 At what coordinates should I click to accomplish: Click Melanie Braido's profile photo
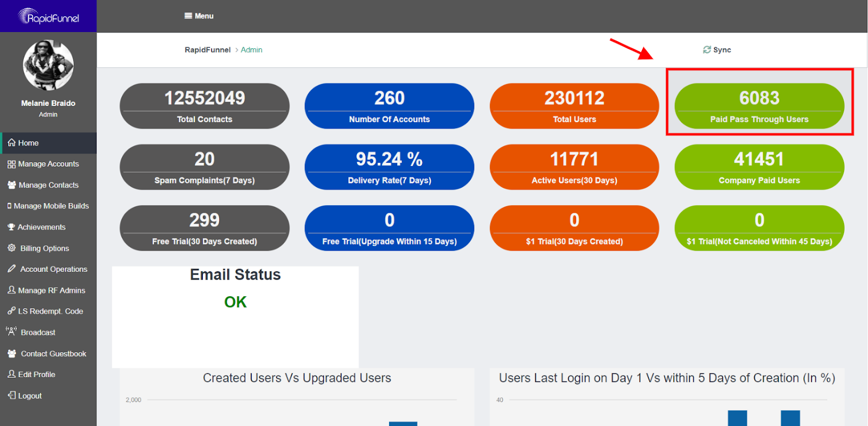pos(48,65)
